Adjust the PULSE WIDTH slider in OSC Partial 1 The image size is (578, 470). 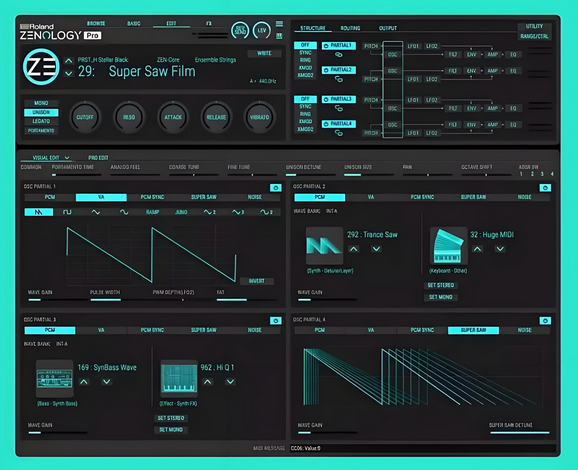pyautogui.click(x=121, y=300)
